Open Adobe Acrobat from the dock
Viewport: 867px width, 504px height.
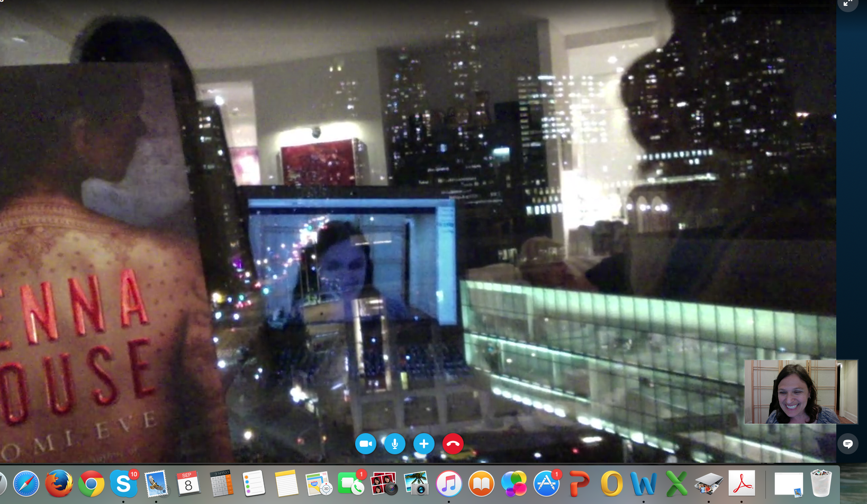pos(741,484)
